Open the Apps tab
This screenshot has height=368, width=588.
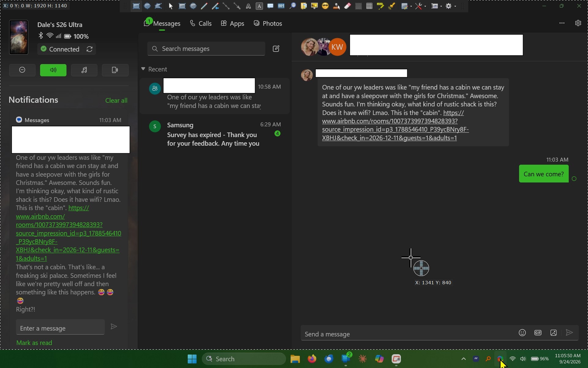[x=233, y=24]
